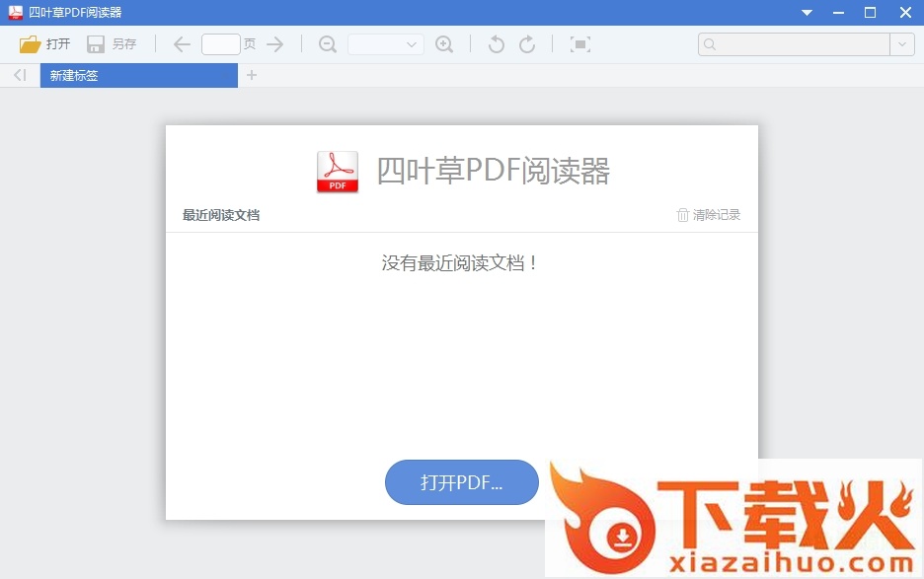This screenshot has width=924, height=579.
Task: Click the search text field
Action: [x=794, y=44]
